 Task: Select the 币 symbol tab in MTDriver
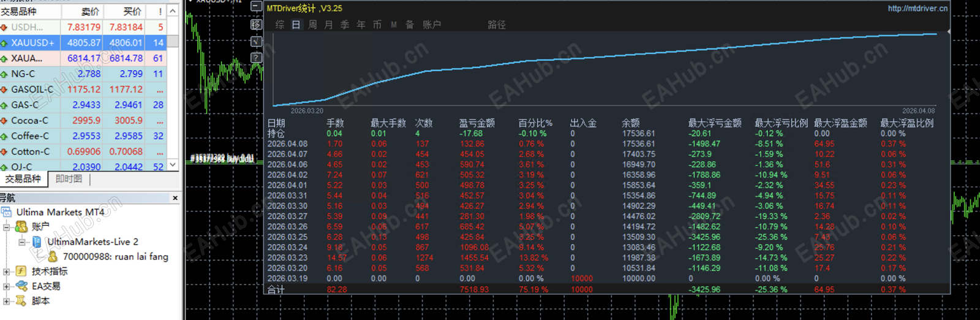(377, 25)
